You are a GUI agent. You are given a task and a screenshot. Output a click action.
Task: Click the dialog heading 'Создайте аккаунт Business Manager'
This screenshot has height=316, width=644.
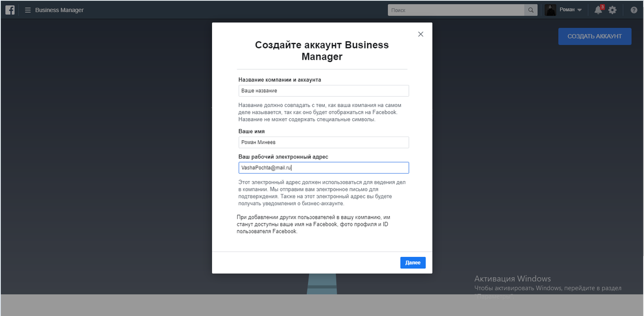point(322,51)
